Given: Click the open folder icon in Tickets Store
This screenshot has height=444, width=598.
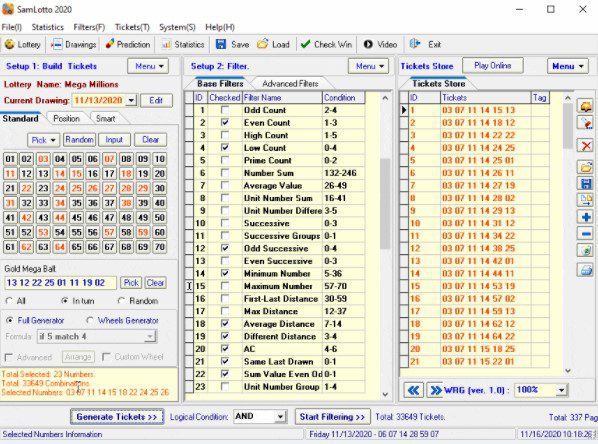Looking at the screenshot, I should click(x=586, y=167).
